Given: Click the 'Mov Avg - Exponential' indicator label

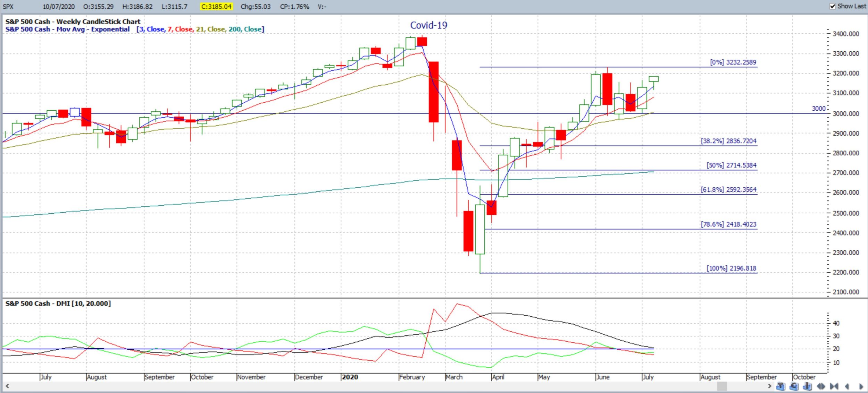Looking at the screenshot, I should click(x=93, y=29).
